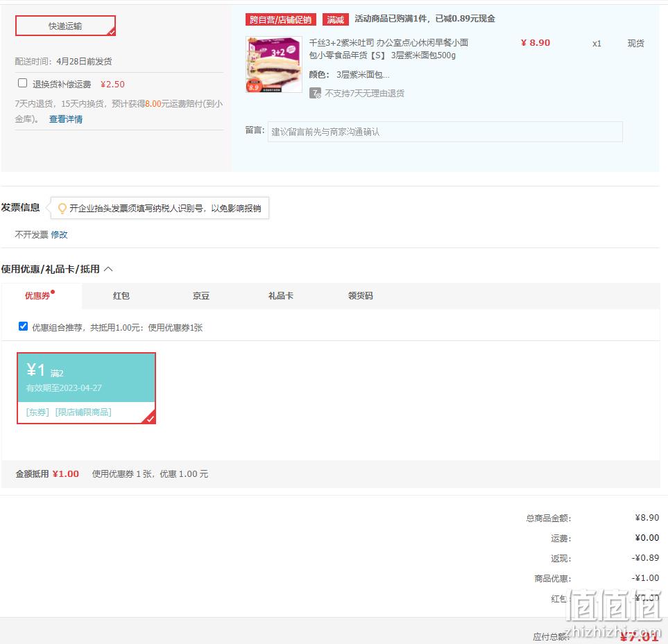The width and height of the screenshot is (668, 644).
Task: Click the 总商品金额 value ¥8.90
Action: (646, 518)
